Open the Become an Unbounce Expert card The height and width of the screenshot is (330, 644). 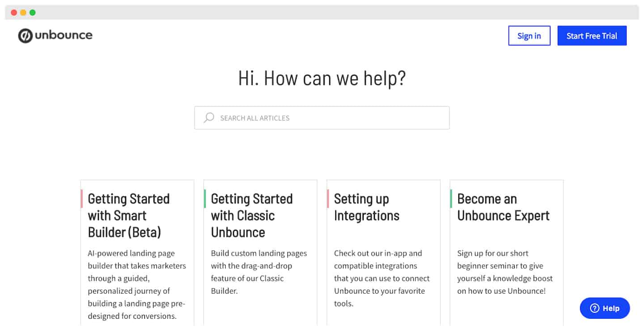click(503, 207)
